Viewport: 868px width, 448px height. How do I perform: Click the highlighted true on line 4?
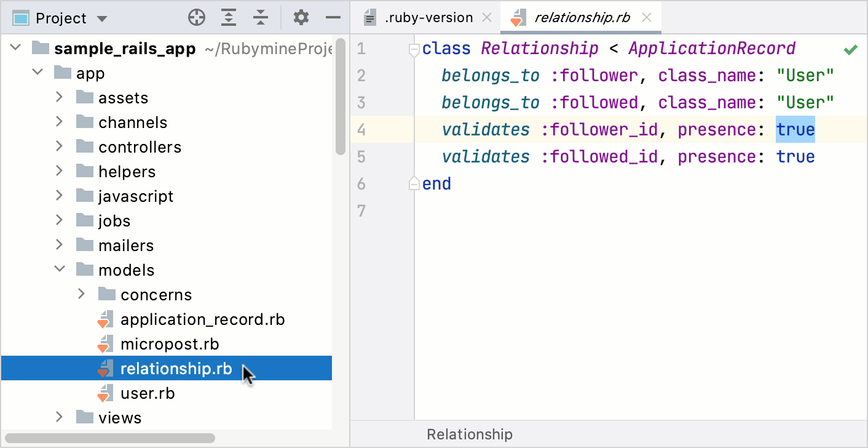795,129
